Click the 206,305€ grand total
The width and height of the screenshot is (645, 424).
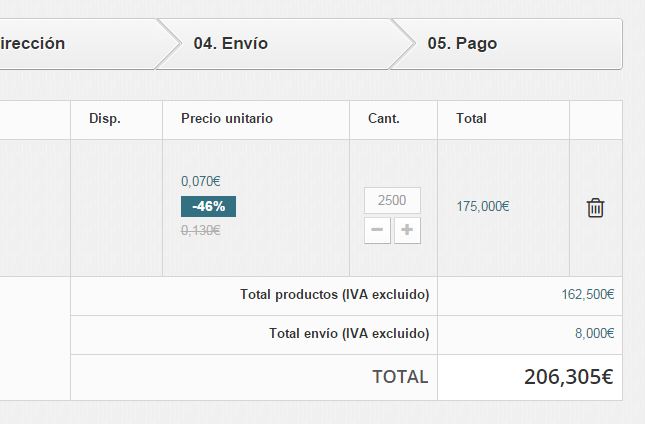(568, 377)
